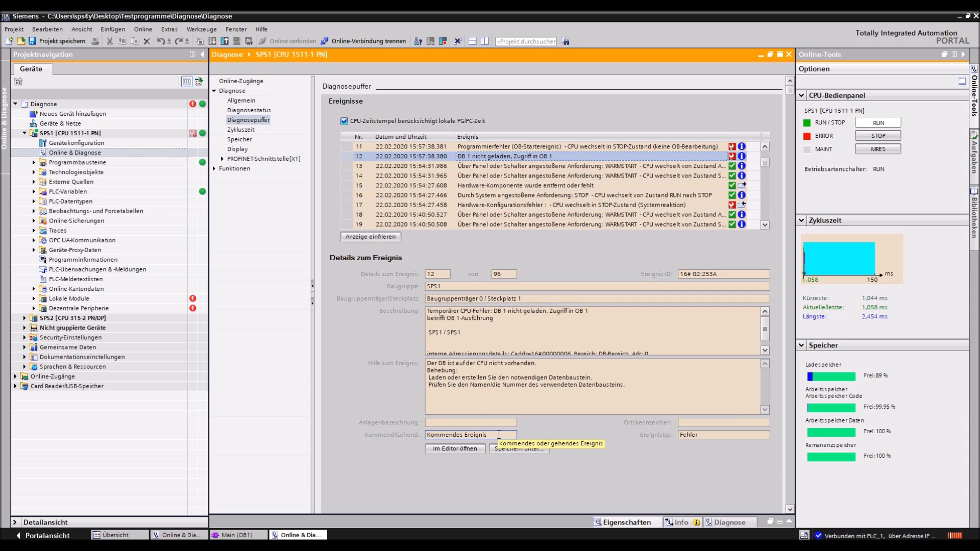
Task: Click the Projekt durchsuchen search field
Action: (x=526, y=41)
